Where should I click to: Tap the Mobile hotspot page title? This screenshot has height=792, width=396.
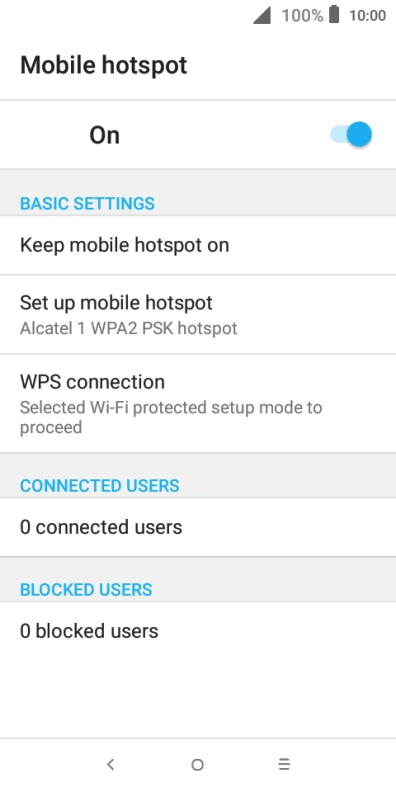click(104, 65)
